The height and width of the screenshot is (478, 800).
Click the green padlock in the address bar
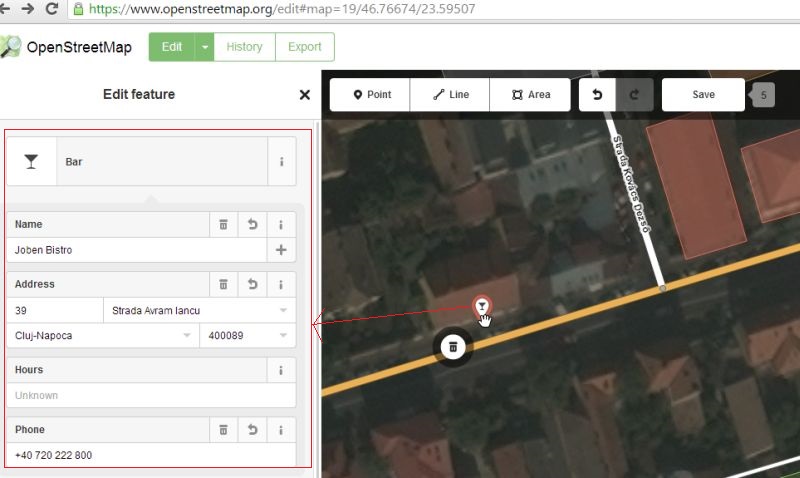pyautogui.click(x=78, y=9)
